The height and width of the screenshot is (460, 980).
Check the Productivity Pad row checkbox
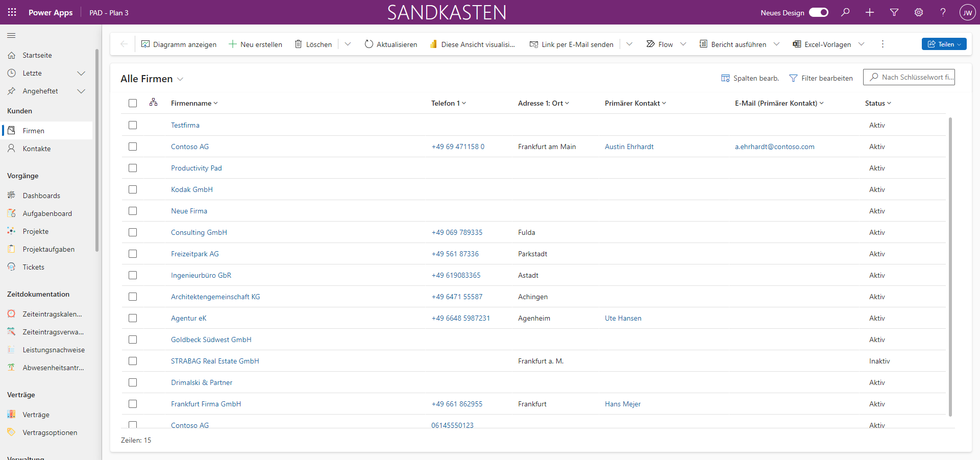pyautogui.click(x=133, y=168)
